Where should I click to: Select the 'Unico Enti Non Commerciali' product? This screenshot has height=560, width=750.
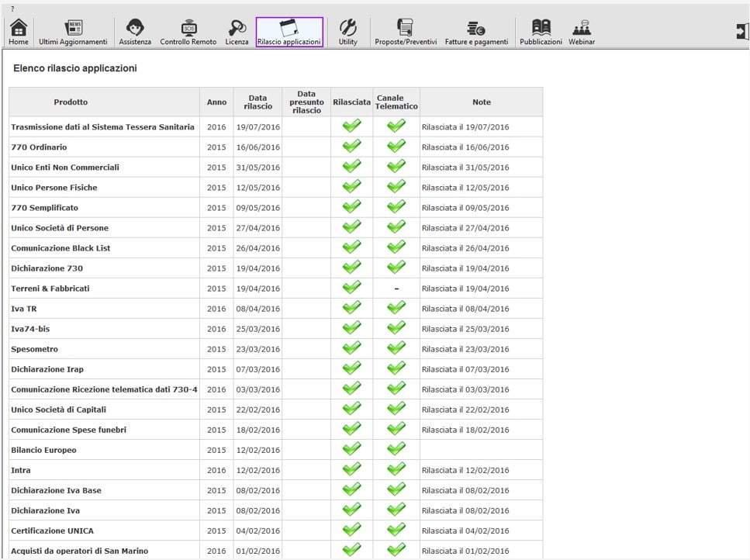pyautogui.click(x=65, y=168)
